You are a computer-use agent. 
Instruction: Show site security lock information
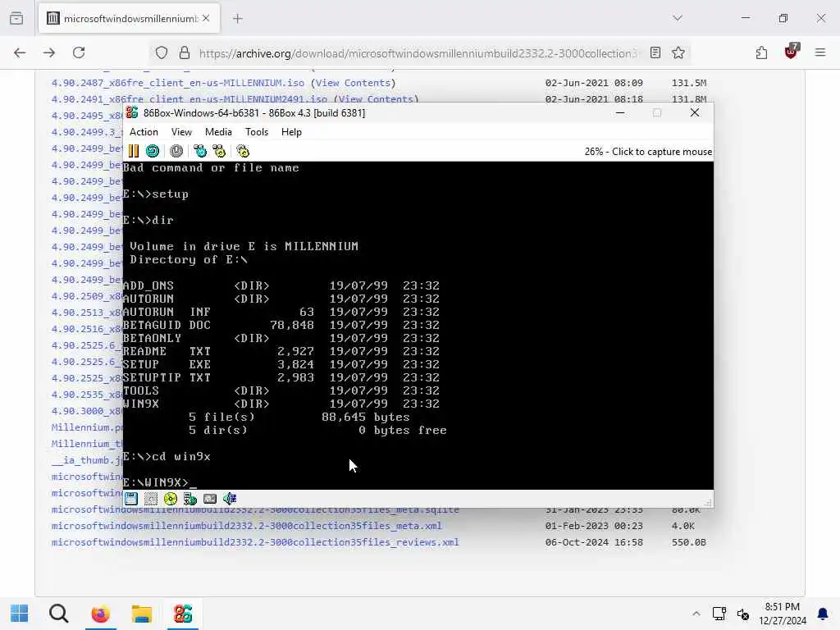coord(185,52)
